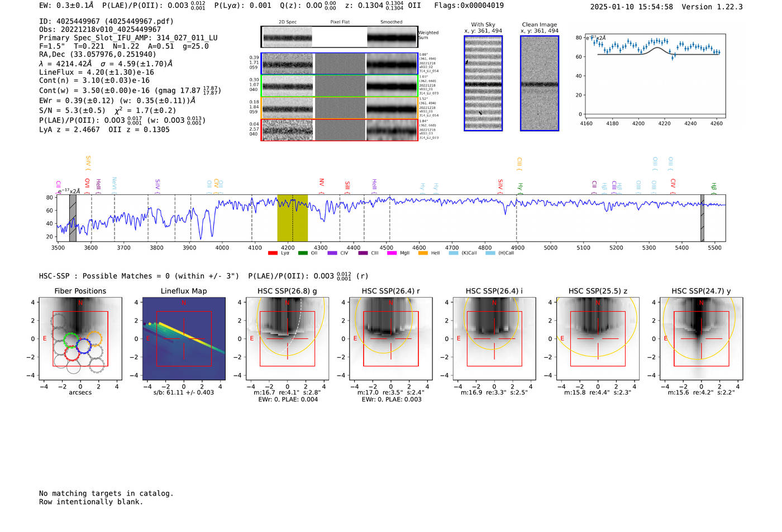The image size is (782, 532).
Task: Click the orange fiber circle in Fiber Positions
Action: pyautogui.click(x=95, y=338)
